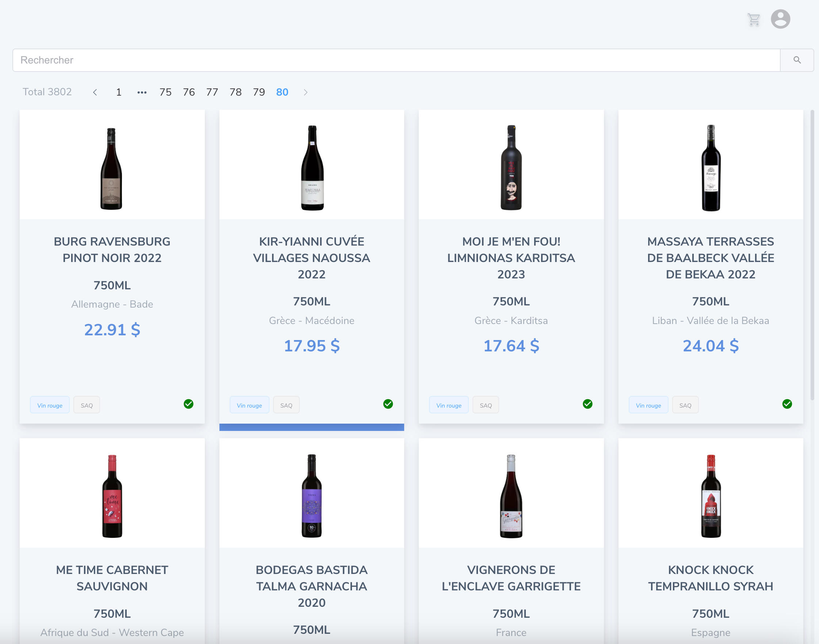Screen dimensions: 819x644
Task: Open the shopping cart icon
Action: coord(753,19)
